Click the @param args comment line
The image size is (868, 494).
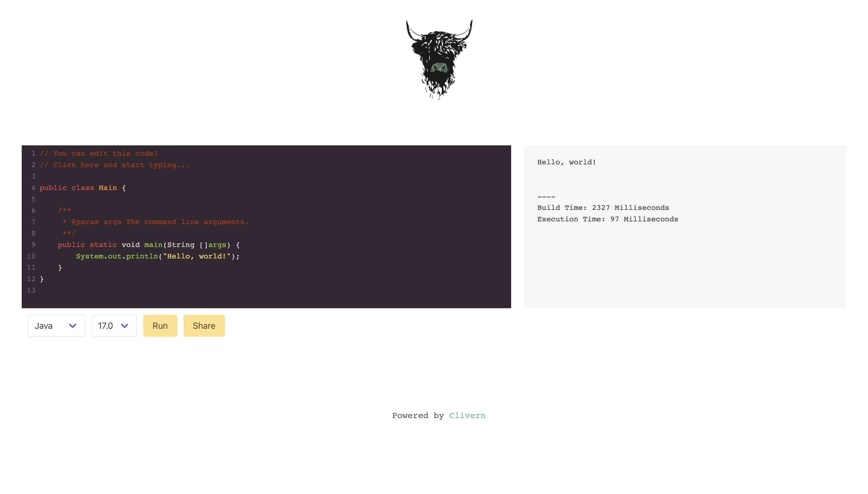[155, 222]
